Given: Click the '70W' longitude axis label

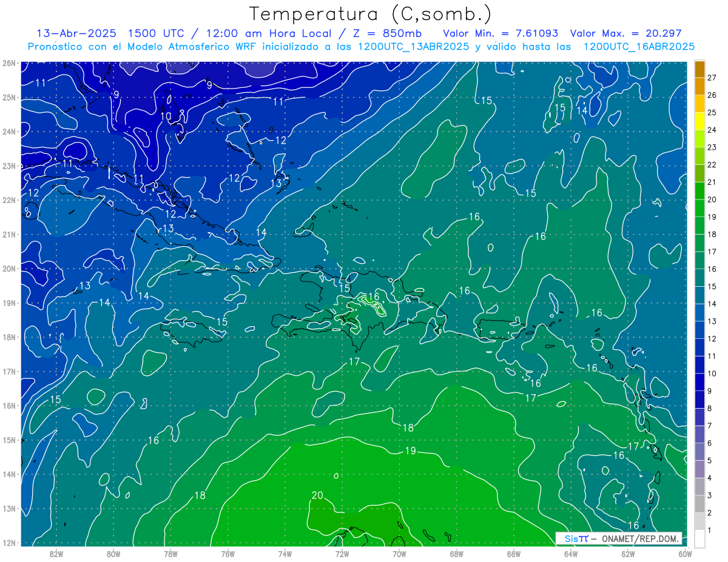Looking at the screenshot, I should pyautogui.click(x=399, y=554).
